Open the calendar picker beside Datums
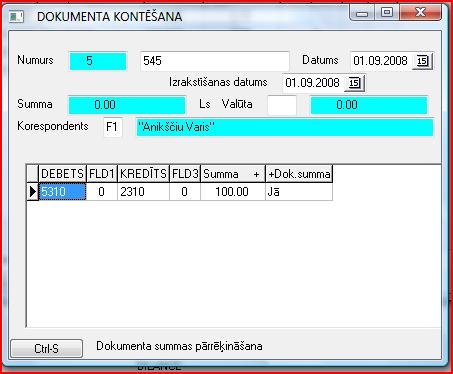453x374 pixels. [x=423, y=61]
